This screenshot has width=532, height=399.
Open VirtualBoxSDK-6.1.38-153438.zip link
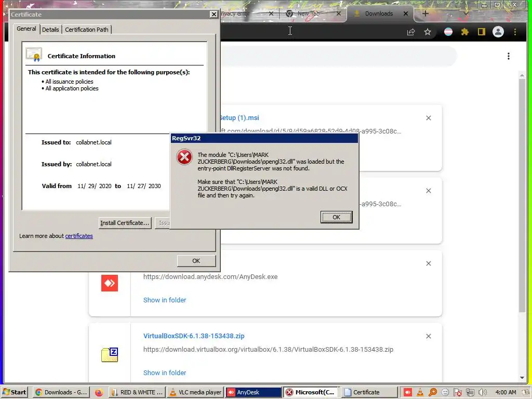tap(194, 336)
